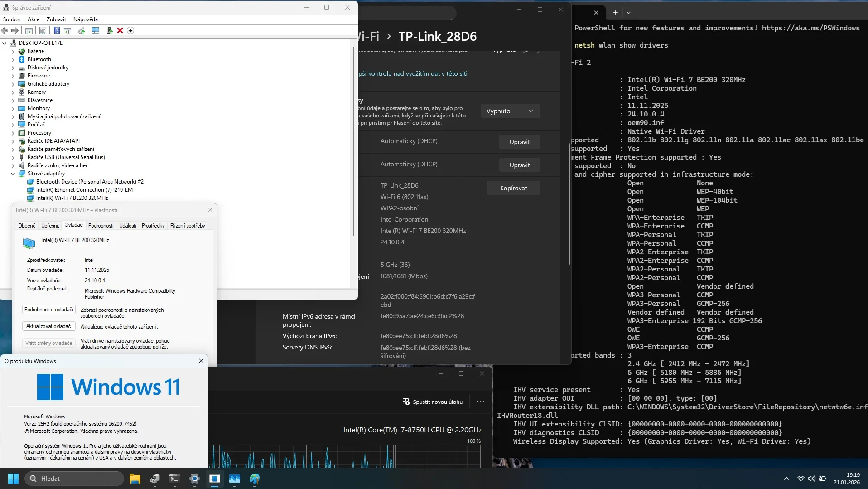Image resolution: width=868 pixels, height=489 pixels.
Task: Open Settings gear icon on the taskbar
Action: 195,479
